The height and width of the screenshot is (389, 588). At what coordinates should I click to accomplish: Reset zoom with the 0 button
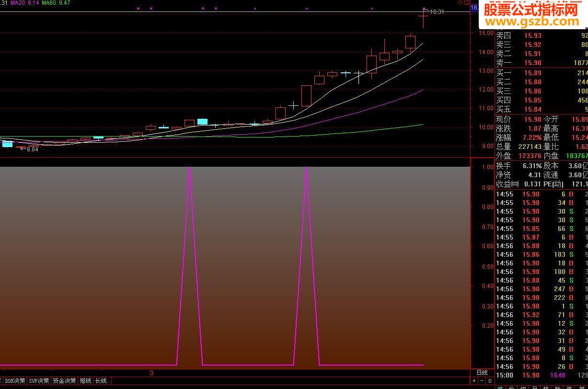pos(490,381)
